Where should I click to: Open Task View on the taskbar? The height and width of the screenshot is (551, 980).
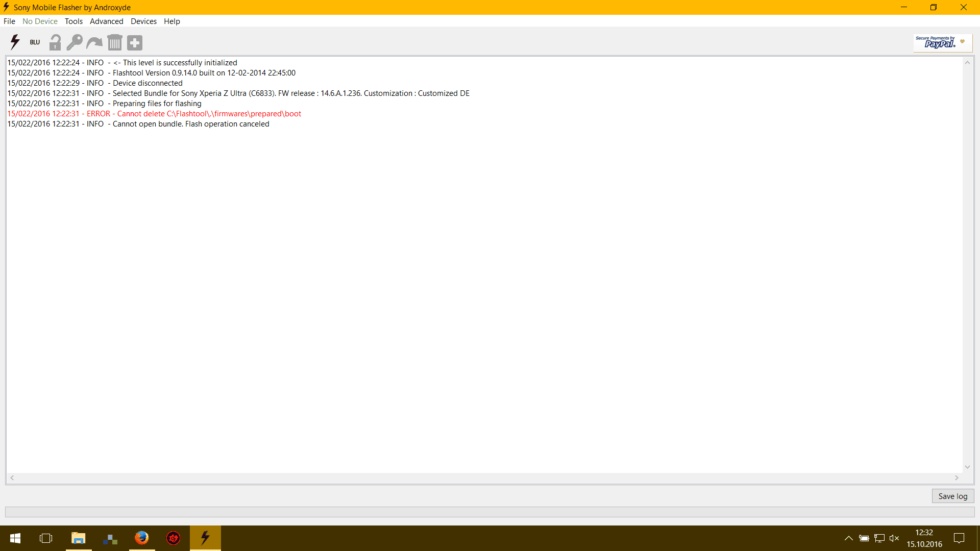46,538
